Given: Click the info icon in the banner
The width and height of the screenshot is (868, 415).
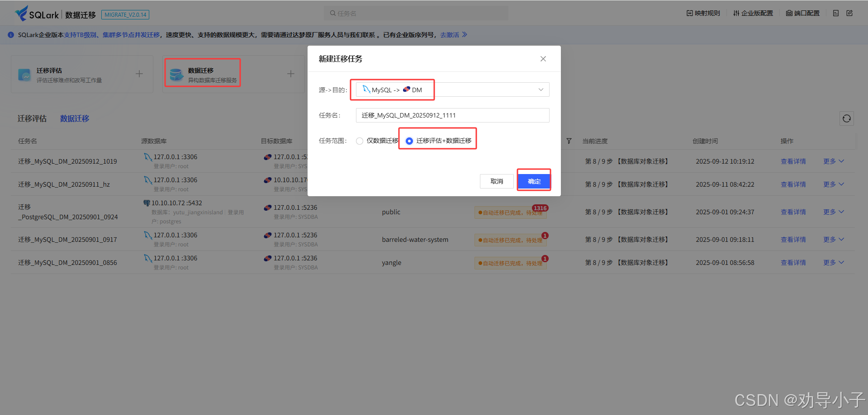Looking at the screenshot, I should (x=11, y=35).
